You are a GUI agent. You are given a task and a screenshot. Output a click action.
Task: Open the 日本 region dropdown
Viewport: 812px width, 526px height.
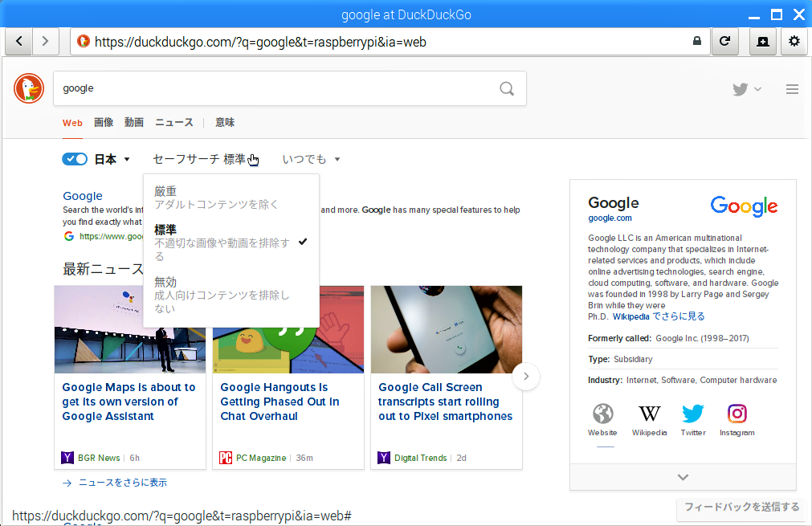click(x=112, y=159)
